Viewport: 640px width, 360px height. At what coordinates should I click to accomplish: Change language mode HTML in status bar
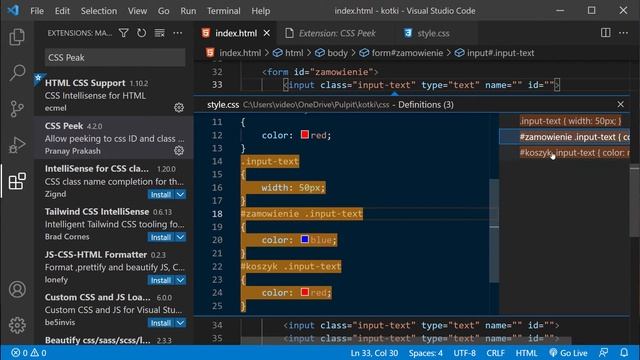coord(526,353)
